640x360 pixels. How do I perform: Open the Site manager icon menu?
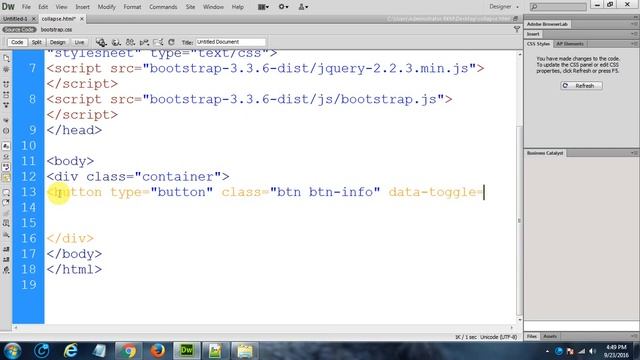[x=303, y=7]
